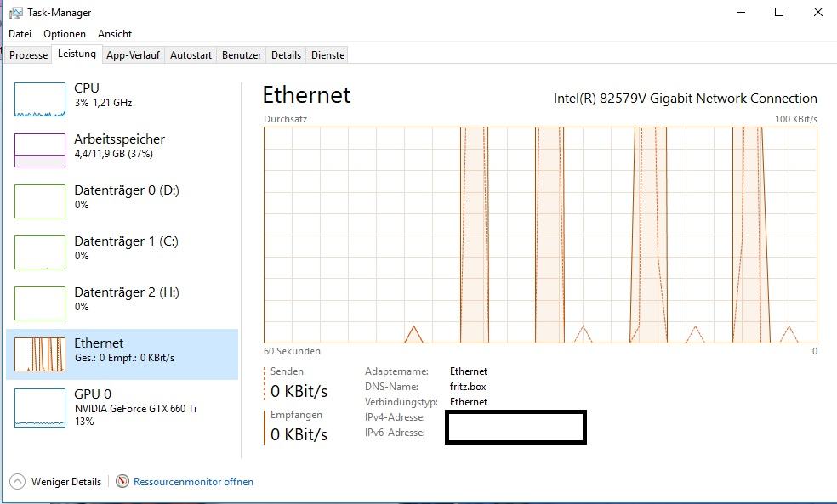Switch to the Dienste tab
Viewport: 837px width, 504px height.
[x=327, y=55]
